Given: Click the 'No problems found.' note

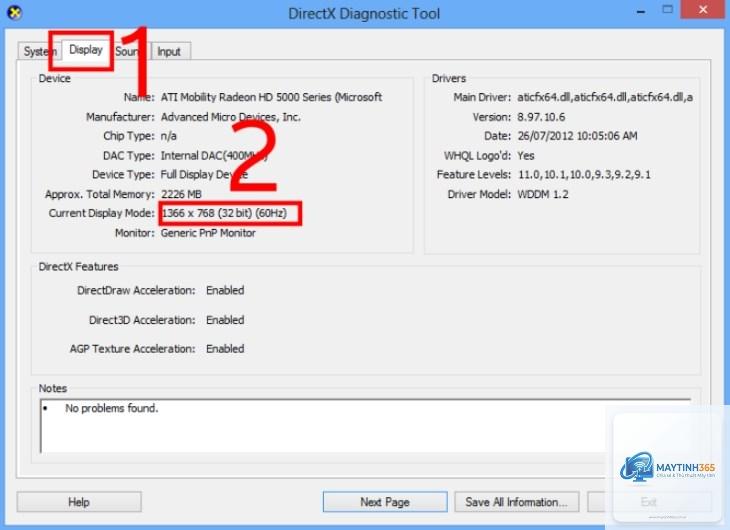Looking at the screenshot, I should [112, 408].
